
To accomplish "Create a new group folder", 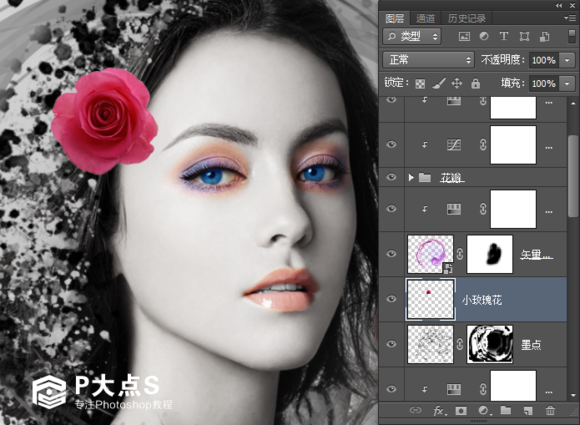I will click(506, 410).
